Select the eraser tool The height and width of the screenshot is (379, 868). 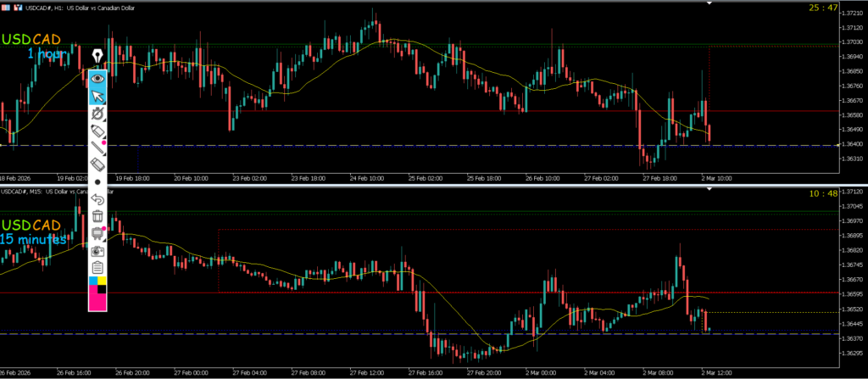(97, 164)
